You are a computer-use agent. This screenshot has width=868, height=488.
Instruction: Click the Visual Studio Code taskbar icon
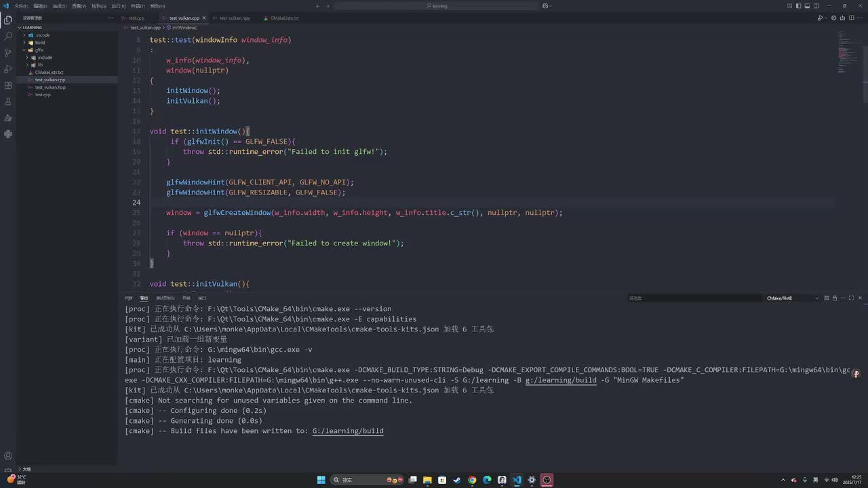pos(517,480)
